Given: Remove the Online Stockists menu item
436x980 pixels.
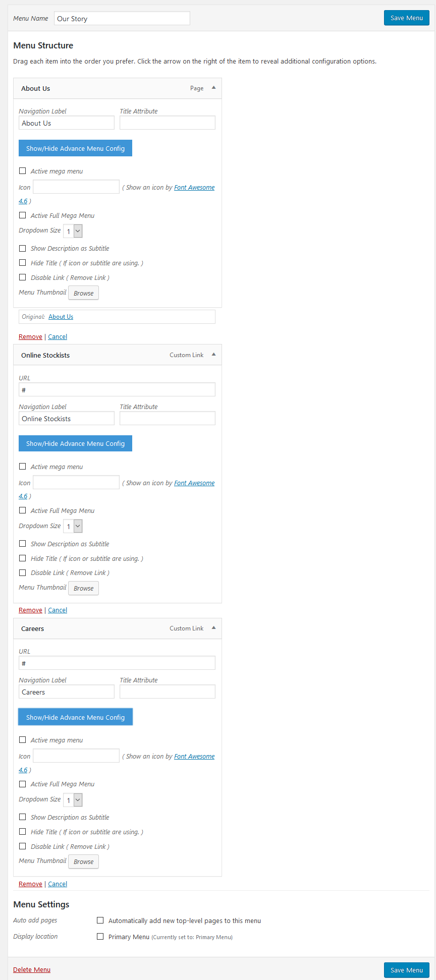Looking at the screenshot, I should point(30,610).
